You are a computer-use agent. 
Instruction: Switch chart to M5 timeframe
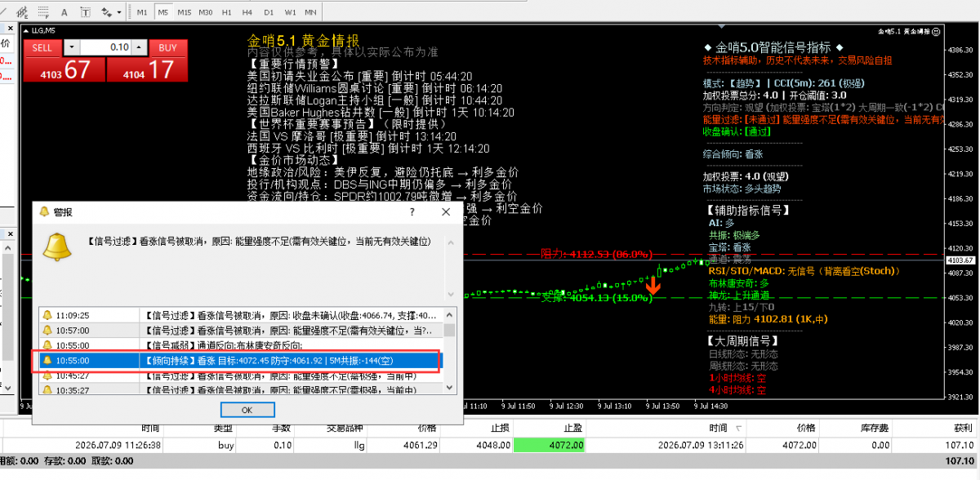tap(163, 12)
